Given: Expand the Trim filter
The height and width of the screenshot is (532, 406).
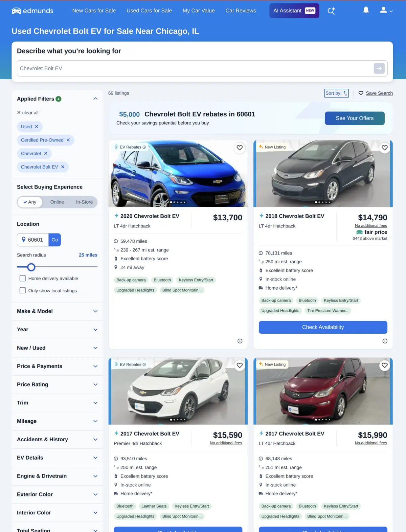Looking at the screenshot, I should [57, 403].
